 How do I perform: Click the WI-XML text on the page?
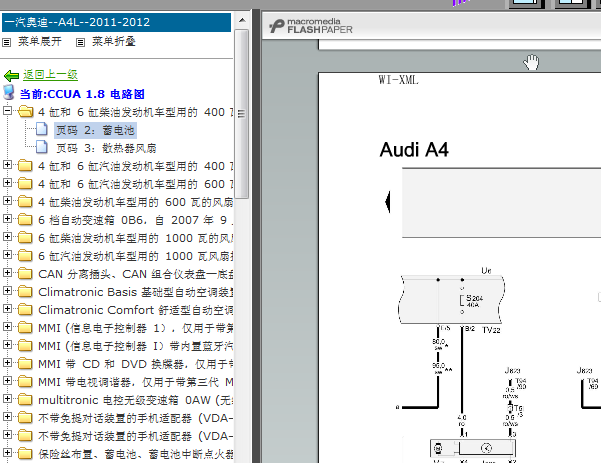398,80
